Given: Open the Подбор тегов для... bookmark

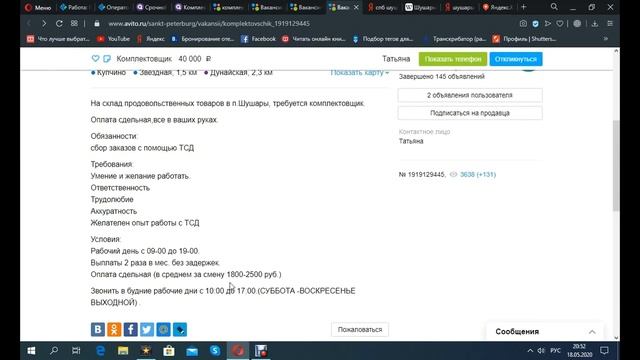Looking at the screenshot, I should [x=383, y=39].
